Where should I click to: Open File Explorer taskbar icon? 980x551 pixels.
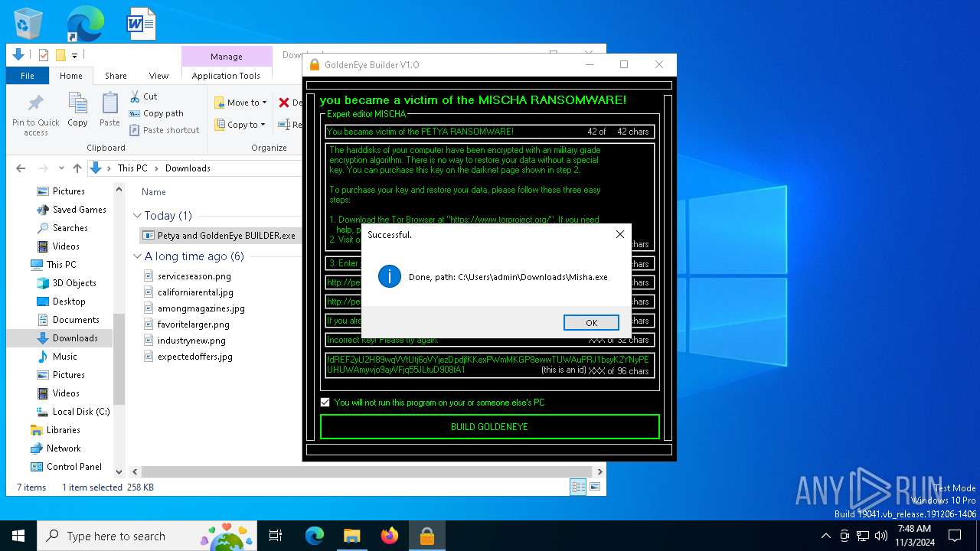(352, 536)
